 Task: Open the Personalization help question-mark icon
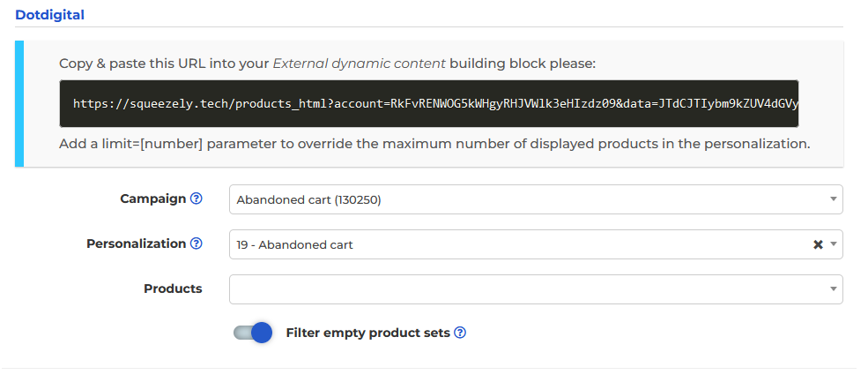[x=196, y=243]
